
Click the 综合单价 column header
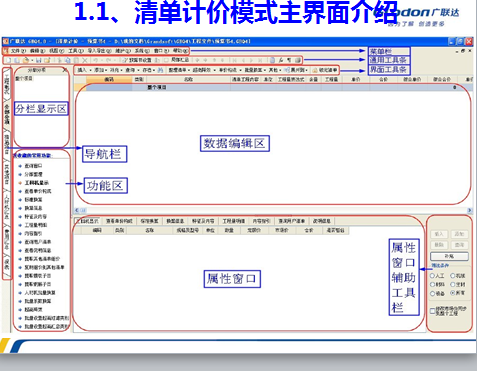point(412,79)
